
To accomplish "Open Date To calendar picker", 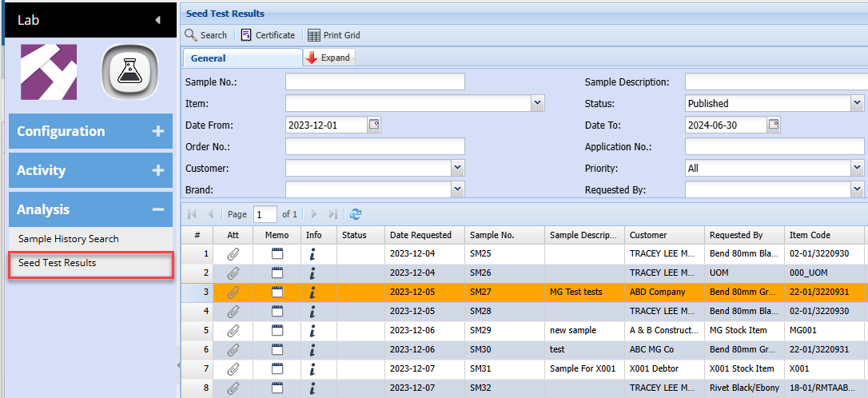I will coord(773,125).
